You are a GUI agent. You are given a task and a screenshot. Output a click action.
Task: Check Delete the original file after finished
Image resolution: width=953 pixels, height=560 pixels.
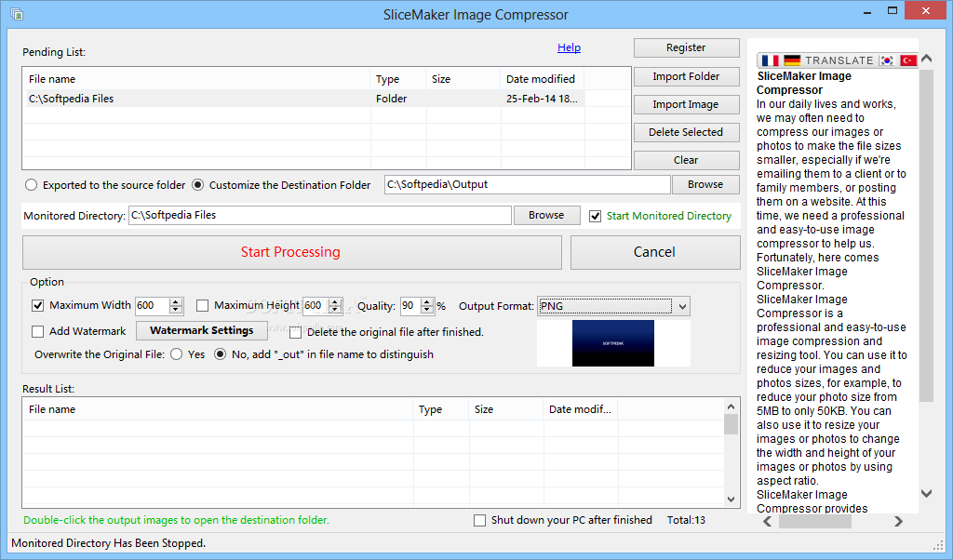295,332
